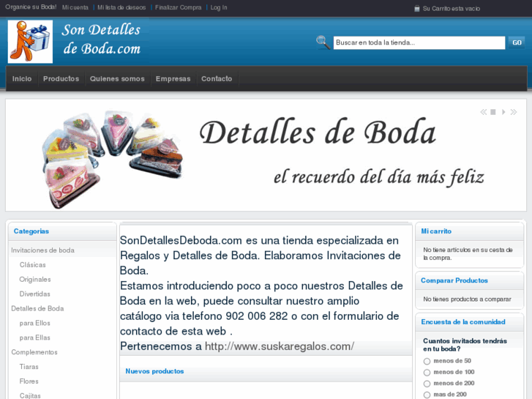Click the GO search button
Viewport: 532px width, 399px height.
click(x=517, y=42)
